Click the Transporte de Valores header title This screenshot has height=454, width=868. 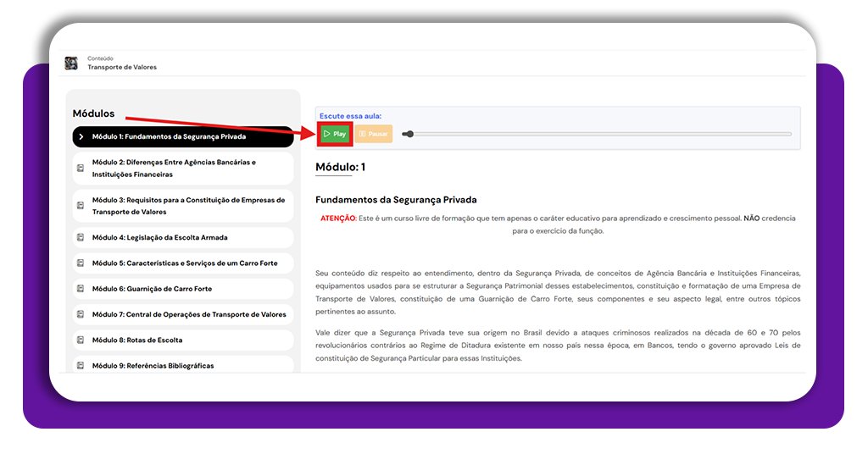122,67
